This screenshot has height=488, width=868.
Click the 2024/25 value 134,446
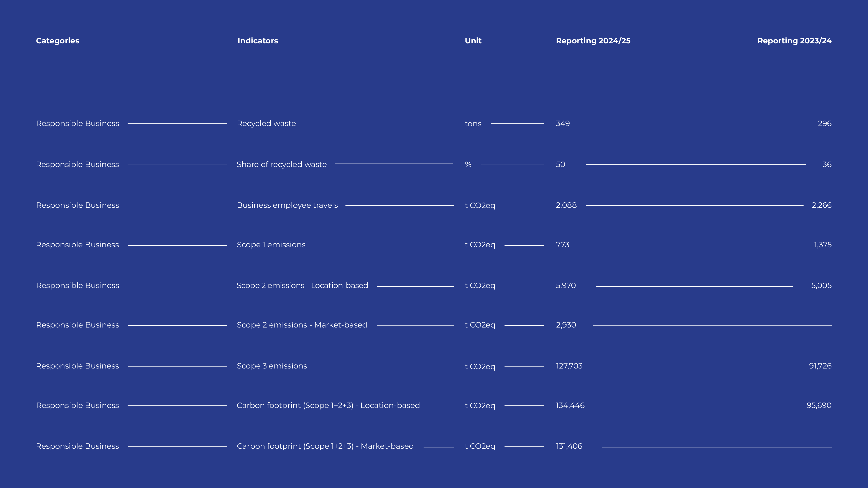click(x=570, y=405)
